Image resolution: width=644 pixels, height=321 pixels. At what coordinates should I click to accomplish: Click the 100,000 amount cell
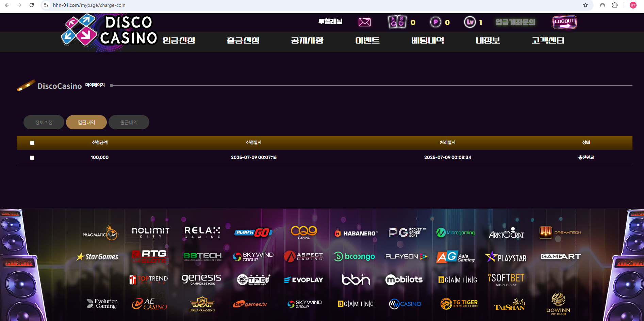[100, 157]
